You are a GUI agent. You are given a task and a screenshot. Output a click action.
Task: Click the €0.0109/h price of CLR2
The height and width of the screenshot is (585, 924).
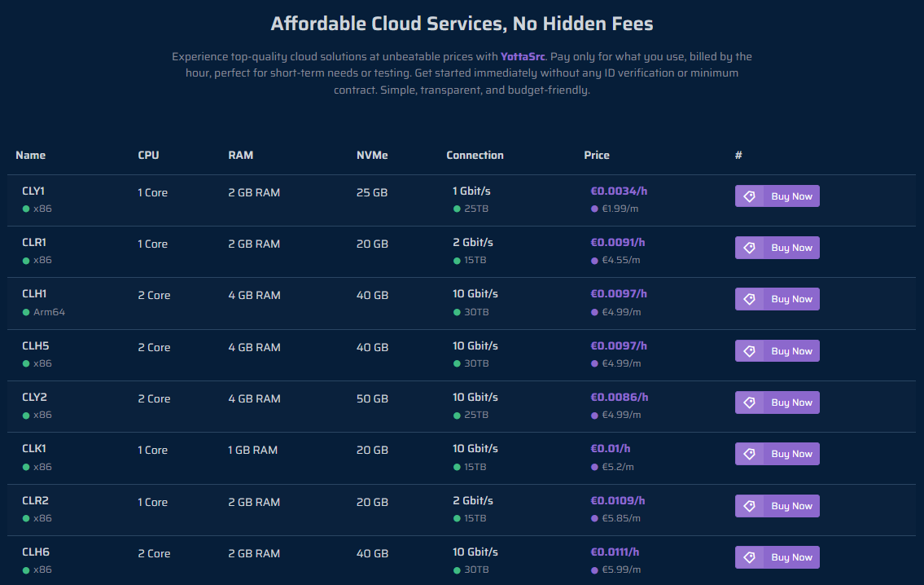click(618, 500)
